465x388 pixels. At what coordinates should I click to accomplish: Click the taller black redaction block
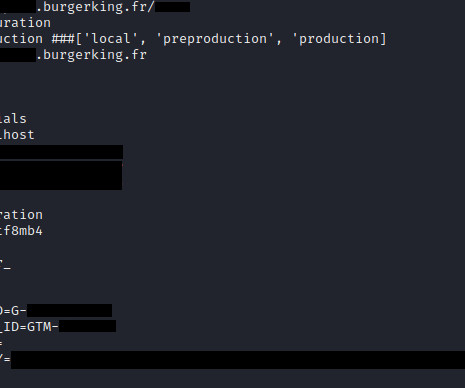61,175
